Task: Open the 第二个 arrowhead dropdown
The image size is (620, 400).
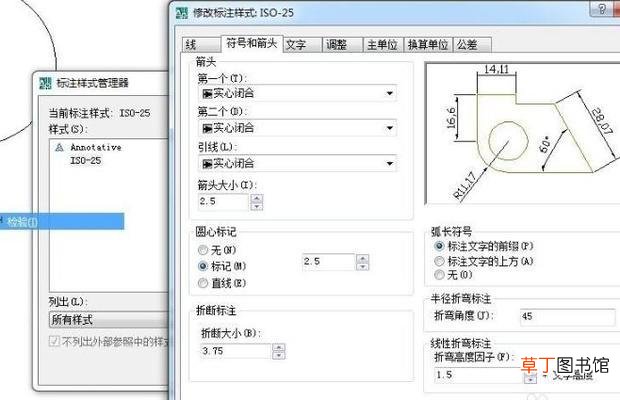Action: click(297, 128)
